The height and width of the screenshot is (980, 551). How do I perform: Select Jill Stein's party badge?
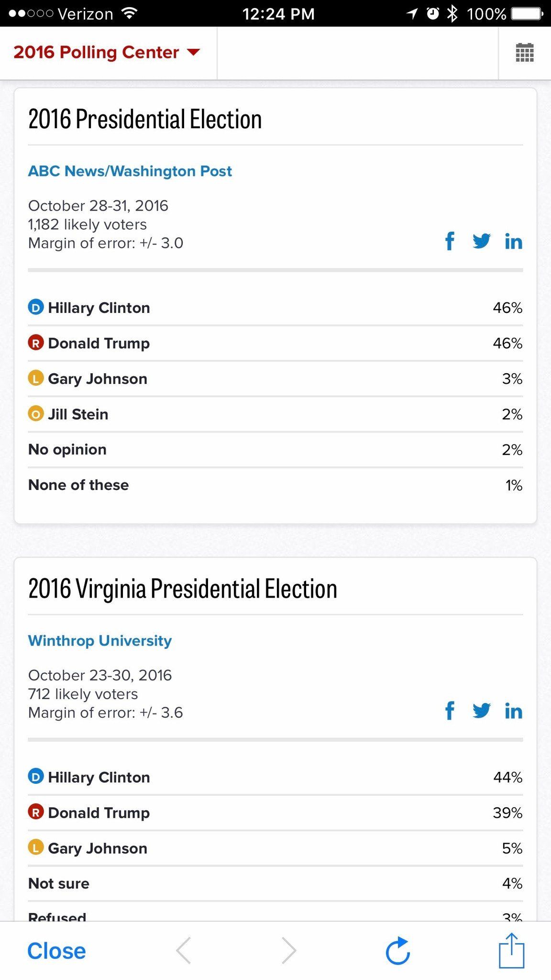35,414
